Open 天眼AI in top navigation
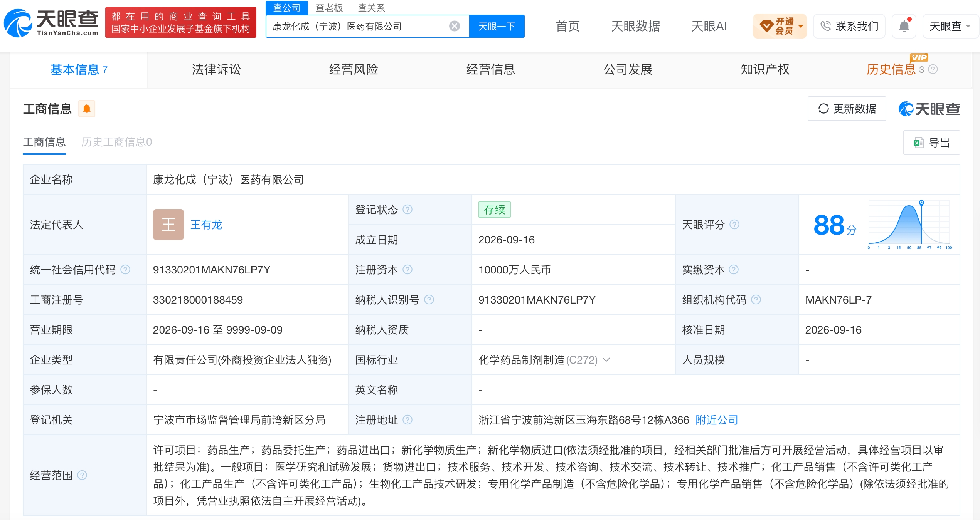Screen dimensions: 980x520 [x=709, y=26]
